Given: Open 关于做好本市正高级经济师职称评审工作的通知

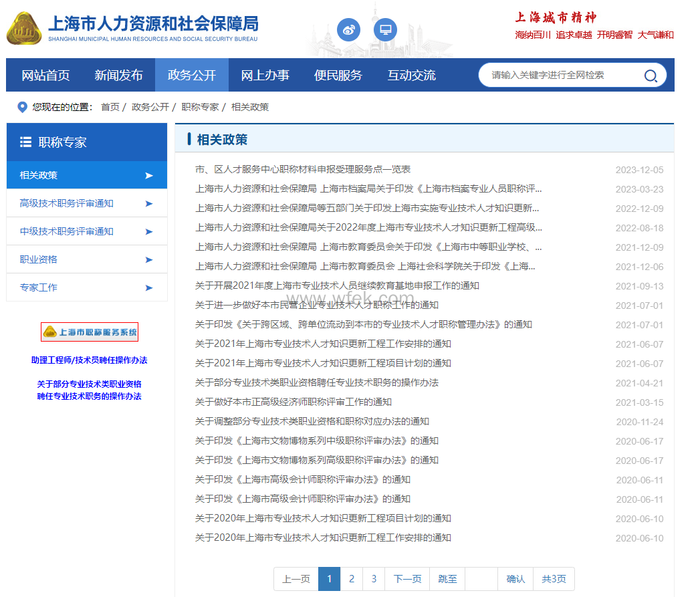Looking at the screenshot, I should pos(293,402).
